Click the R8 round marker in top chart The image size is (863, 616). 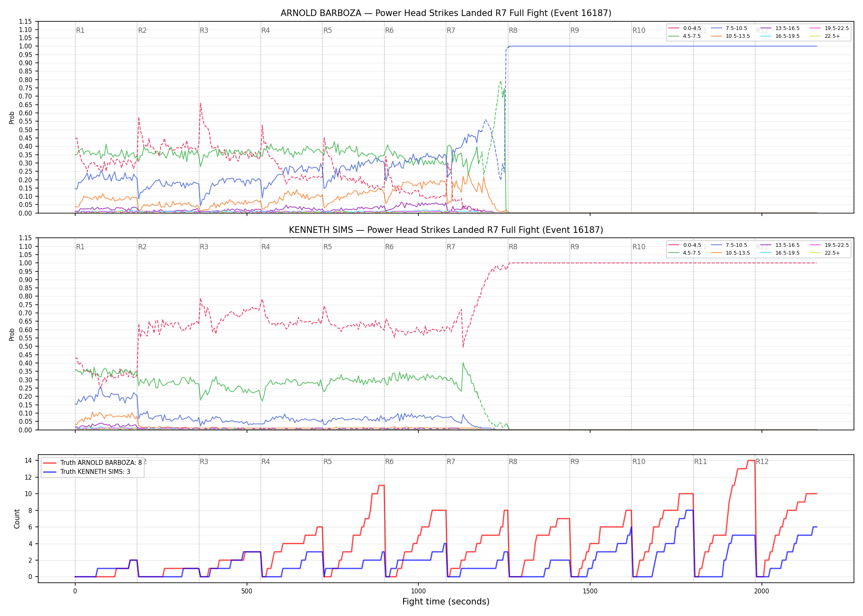pyautogui.click(x=513, y=30)
